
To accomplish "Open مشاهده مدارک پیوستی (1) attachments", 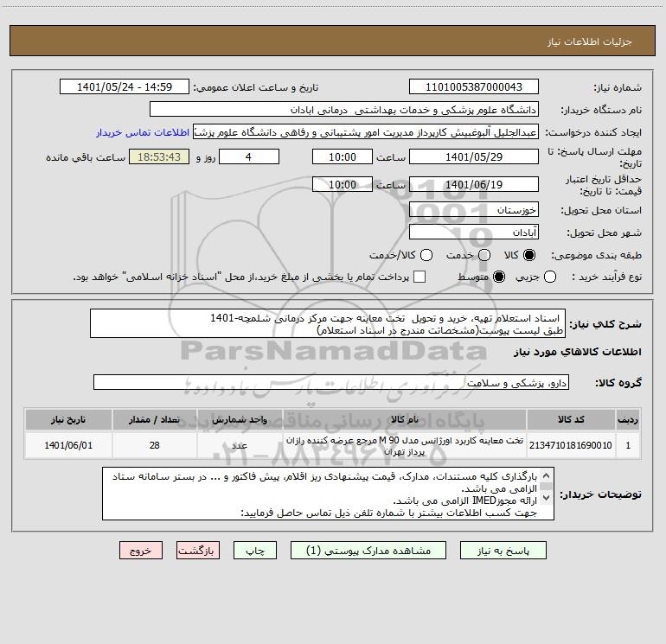I will pos(368,551).
